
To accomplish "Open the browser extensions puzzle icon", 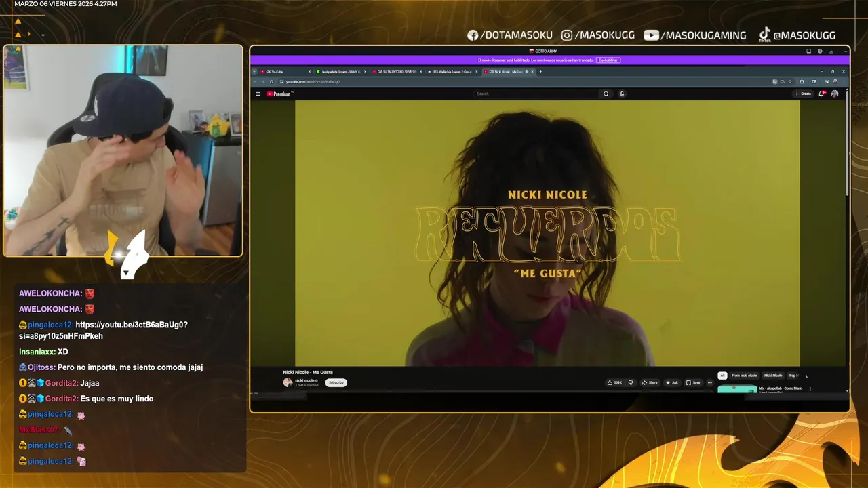I will click(802, 81).
